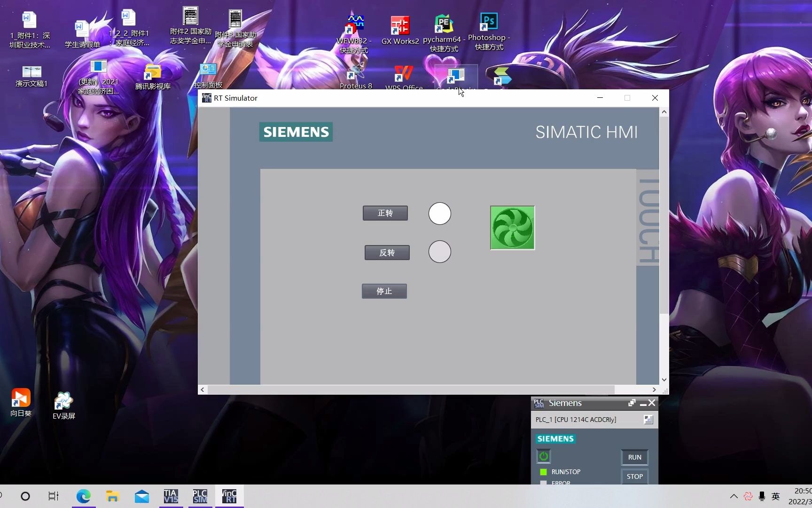Click the white indicator lamp beside 正转
The image size is (812, 508).
(439, 214)
